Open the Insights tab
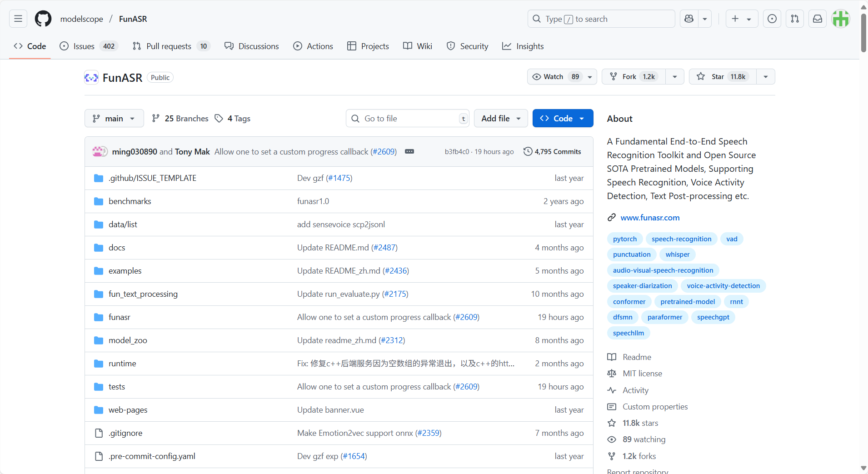868x474 pixels. pos(523,46)
